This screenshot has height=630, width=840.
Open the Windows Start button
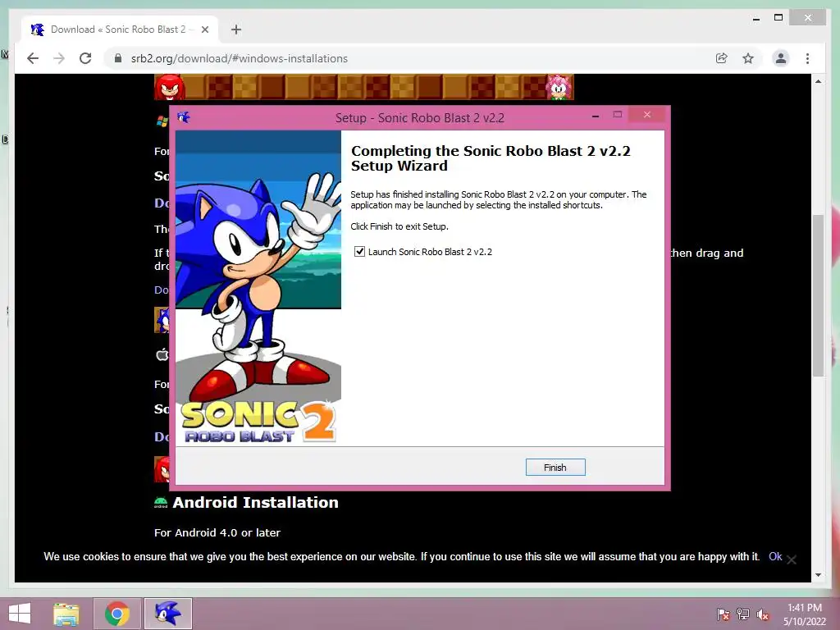click(x=20, y=614)
